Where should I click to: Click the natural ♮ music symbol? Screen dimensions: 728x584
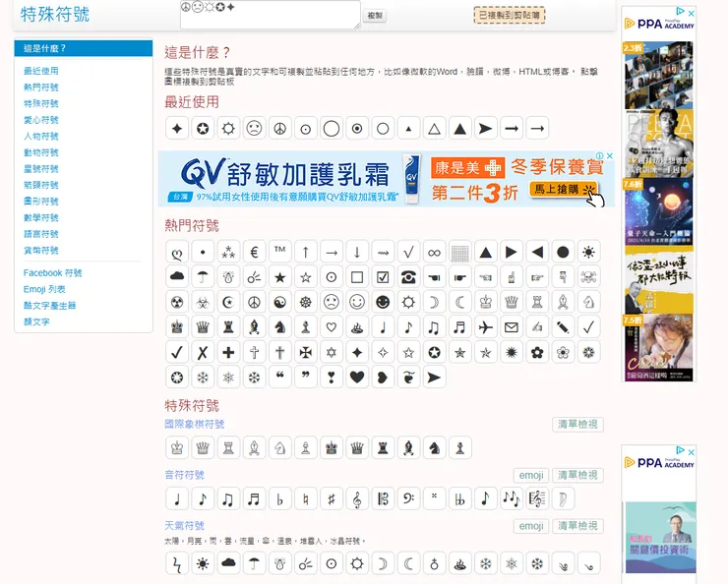(306, 498)
